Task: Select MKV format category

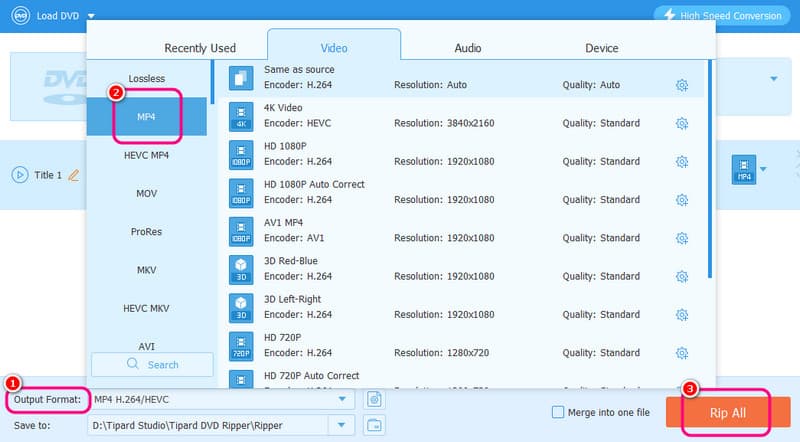Action: [147, 270]
